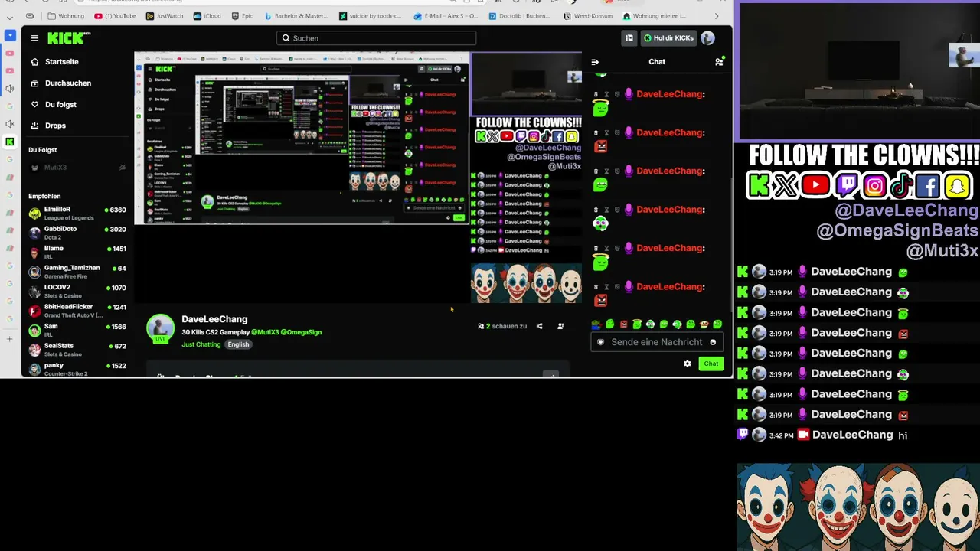Pick the first quick emote in chat bar
The width and height of the screenshot is (980, 551).
click(596, 324)
